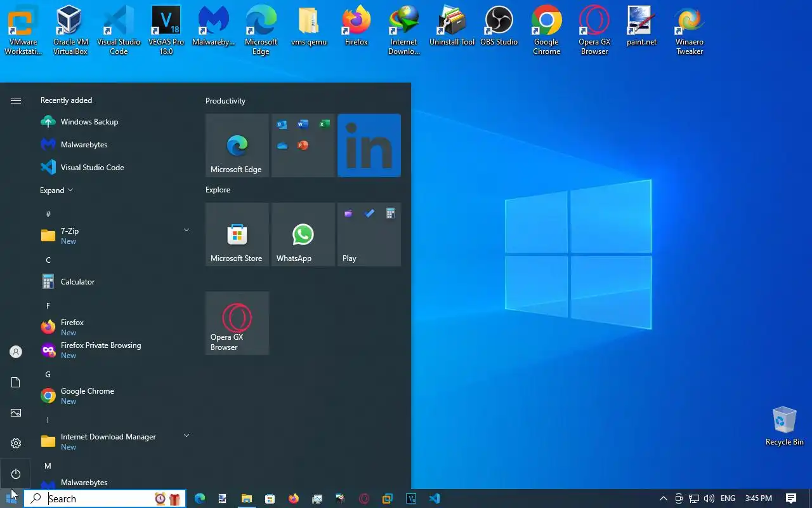The image size is (812, 508).
Task: Open Settings gear in Start sidebar
Action: (16, 443)
